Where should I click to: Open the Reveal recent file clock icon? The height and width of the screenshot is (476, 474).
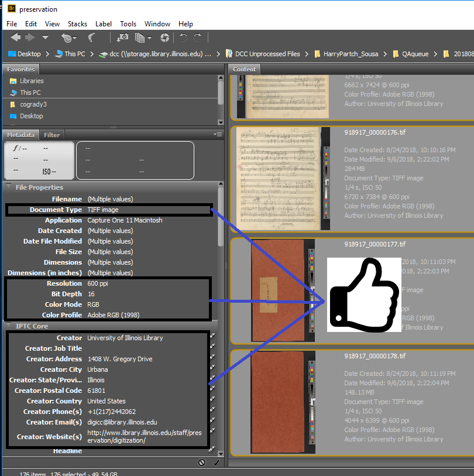click(x=68, y=37)
